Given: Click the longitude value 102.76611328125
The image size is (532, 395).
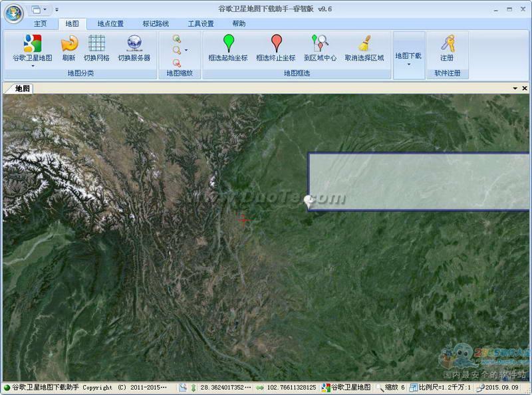Looking at the screenshot, I should point(291,387).
